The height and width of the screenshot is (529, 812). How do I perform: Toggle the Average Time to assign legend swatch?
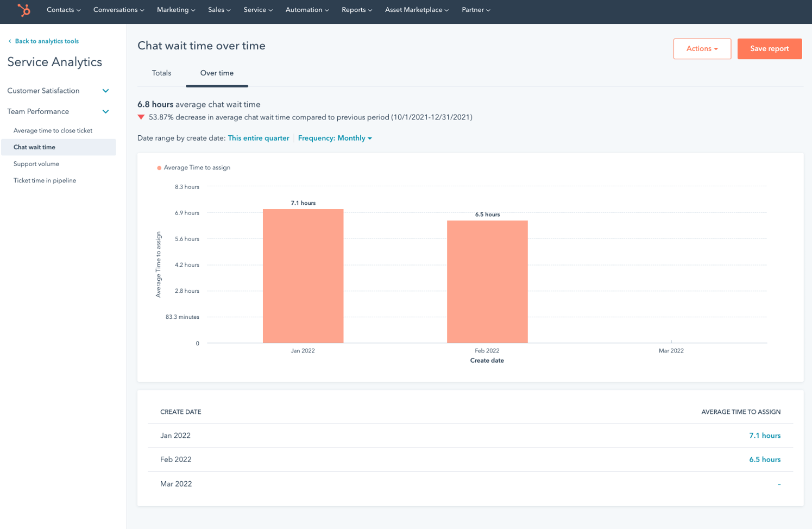click(x=158, y=168)
